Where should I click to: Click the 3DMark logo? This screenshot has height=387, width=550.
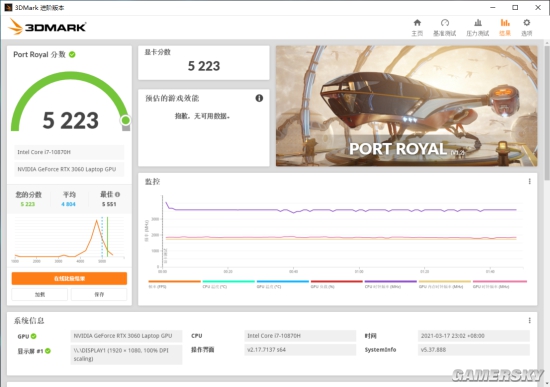pos(47,27)
